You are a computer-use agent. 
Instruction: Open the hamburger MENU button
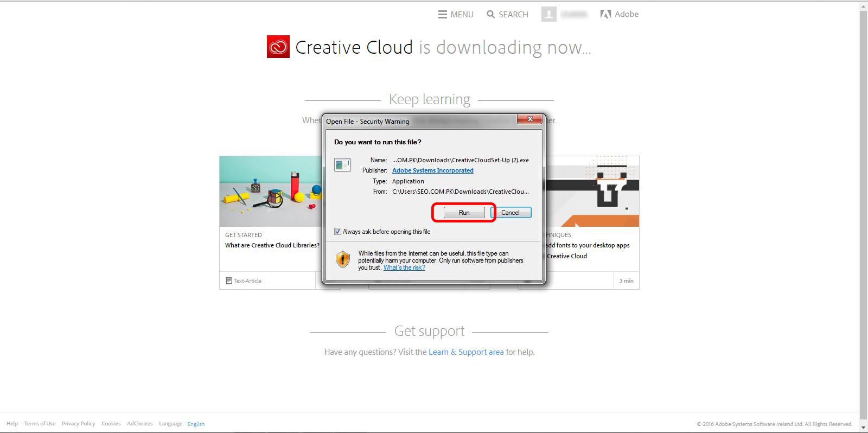[456, 15]
